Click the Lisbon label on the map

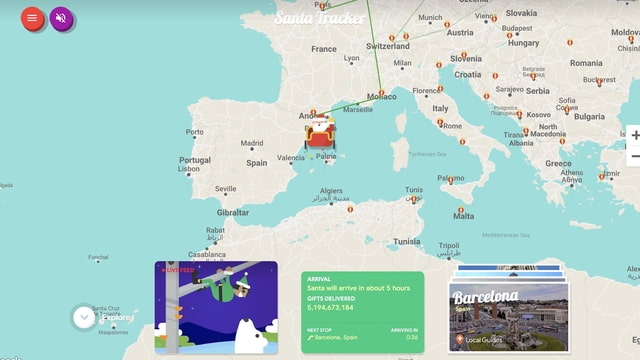click(x=189, y=169)
